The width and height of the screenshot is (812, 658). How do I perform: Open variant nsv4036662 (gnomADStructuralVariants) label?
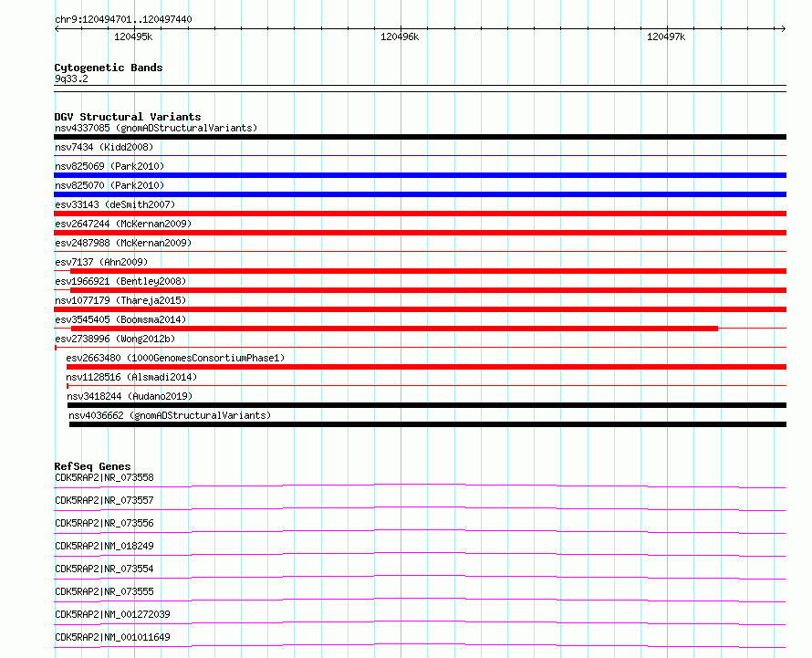(170, 415)
